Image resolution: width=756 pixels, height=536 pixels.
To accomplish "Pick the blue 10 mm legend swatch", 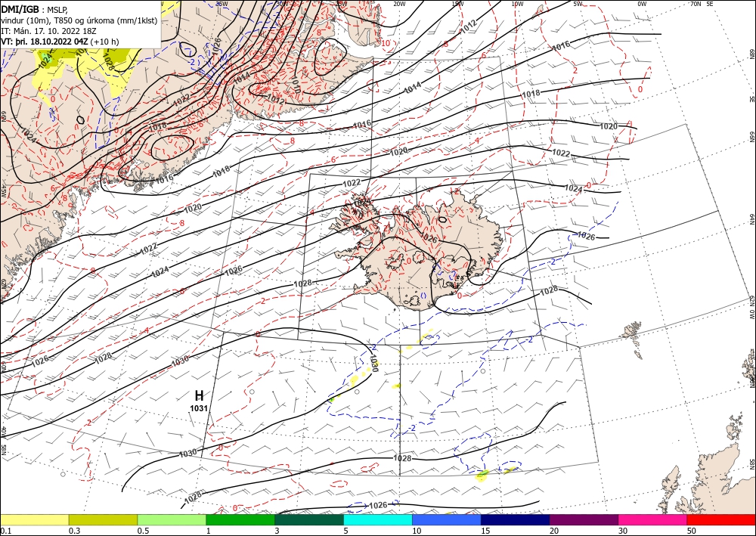I will [x=447, y=519].
